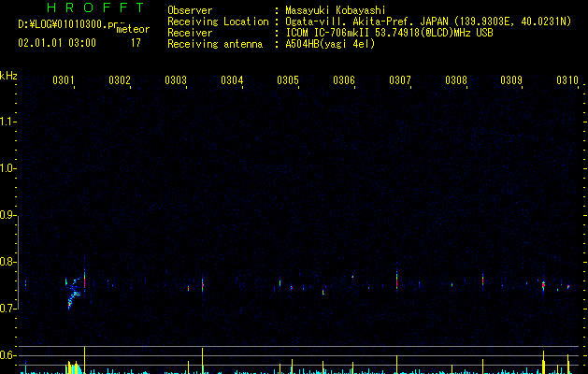Click the 'meteor' count label
Screen dimensions: 588x374
coord(133,29)
